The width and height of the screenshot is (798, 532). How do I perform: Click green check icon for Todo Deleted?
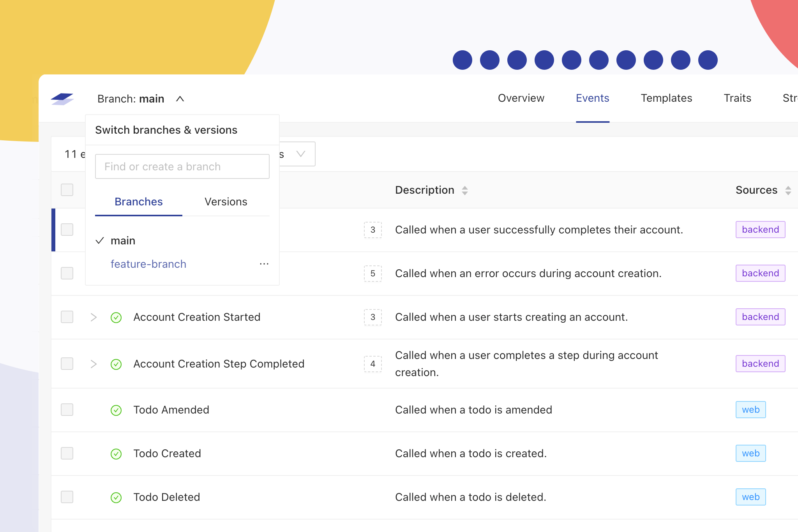[x=116, y=497]
